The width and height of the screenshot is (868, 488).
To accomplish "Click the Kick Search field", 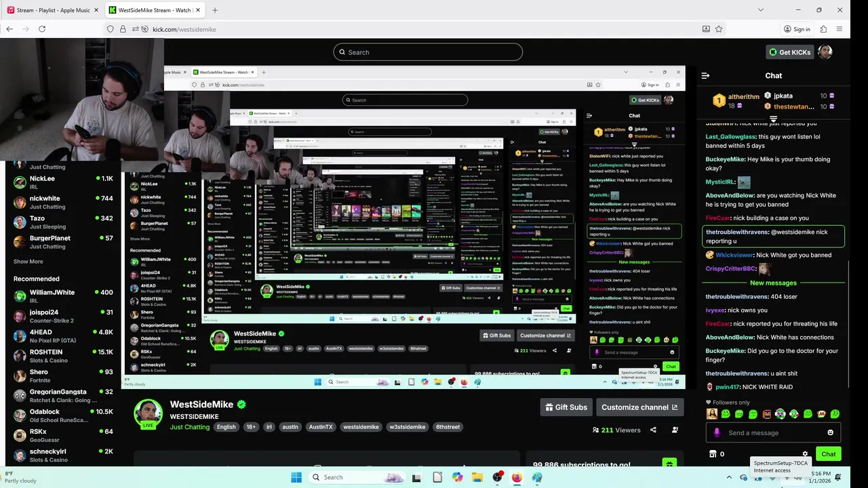I will coord(428,52).
